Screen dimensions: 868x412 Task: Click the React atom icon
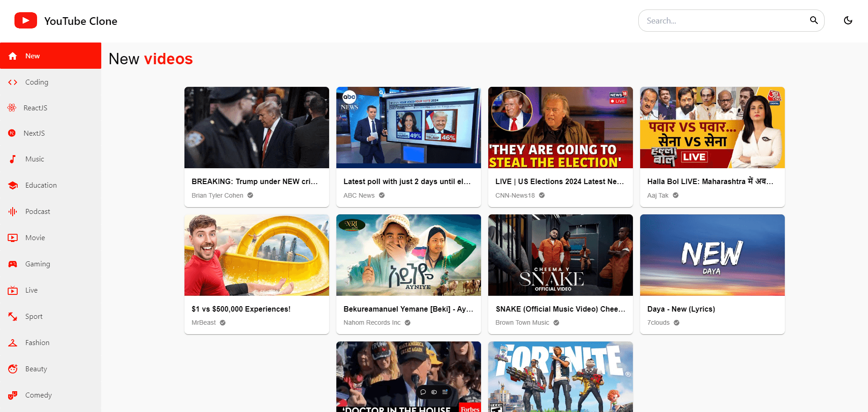click(12, 108)
